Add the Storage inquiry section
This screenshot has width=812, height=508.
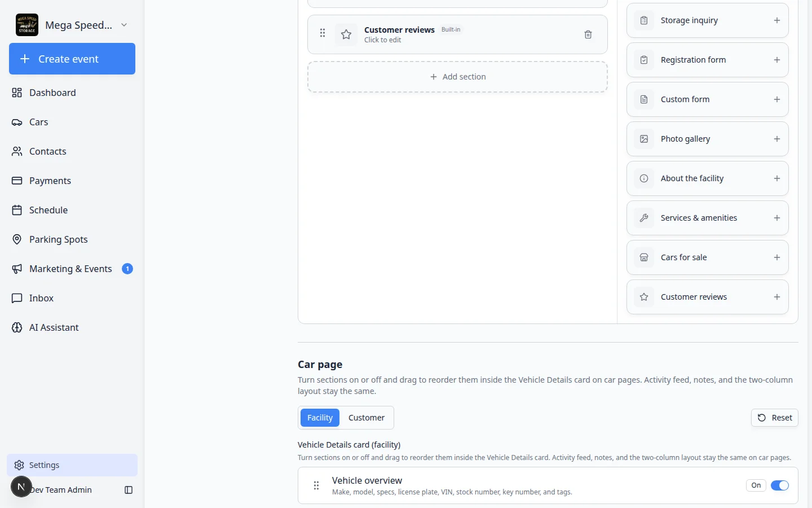point(777,20)
